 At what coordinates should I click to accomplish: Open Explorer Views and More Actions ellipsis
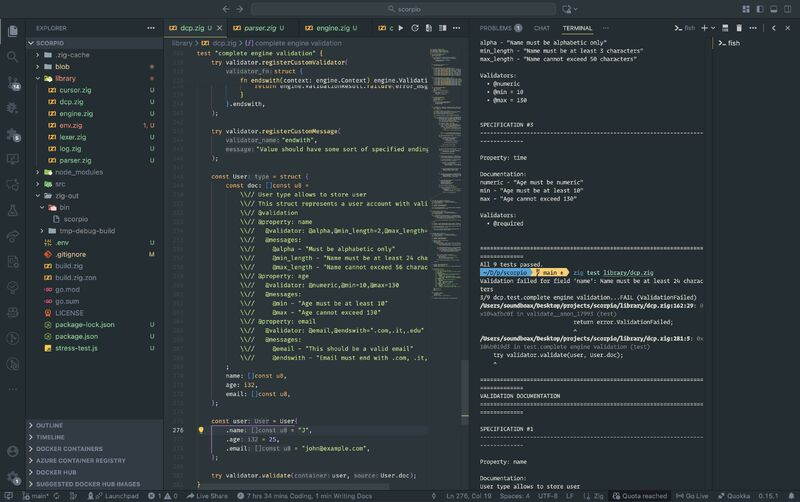151,28
